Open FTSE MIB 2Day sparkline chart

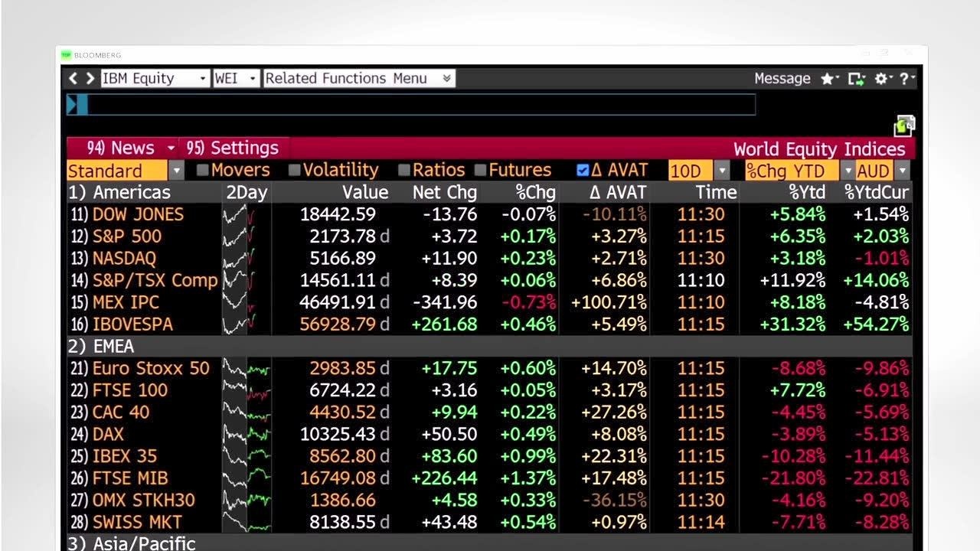pos(247,478)
